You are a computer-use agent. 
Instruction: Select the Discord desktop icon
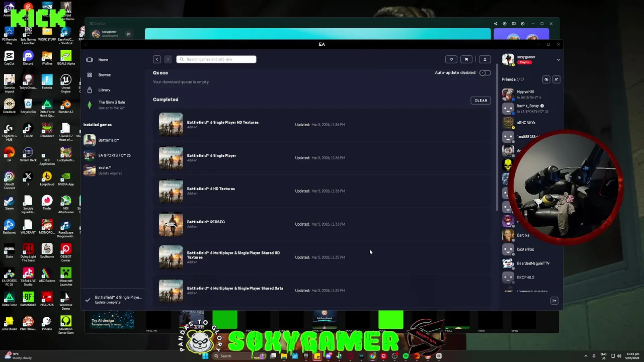(x=28, y=57)
